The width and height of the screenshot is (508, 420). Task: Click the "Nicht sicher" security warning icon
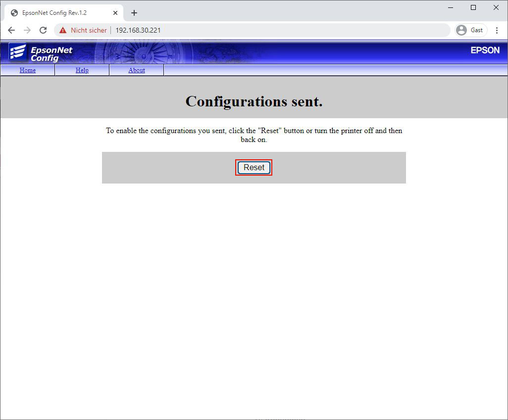[x=63, y=30]
